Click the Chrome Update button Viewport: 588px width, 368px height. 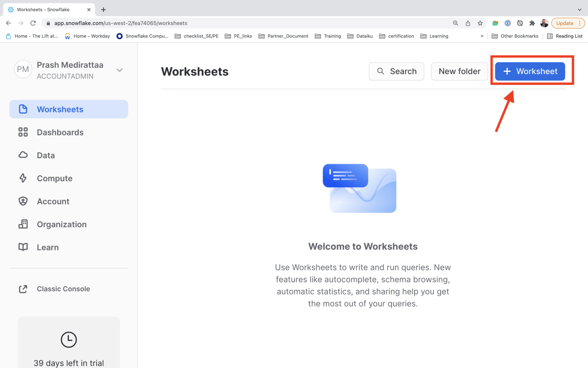[x=568, y=23]
